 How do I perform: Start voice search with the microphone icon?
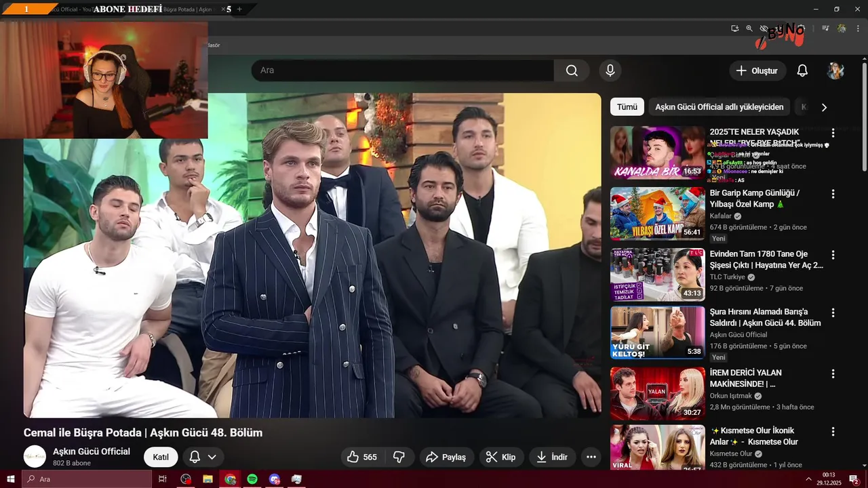[610, 70]
